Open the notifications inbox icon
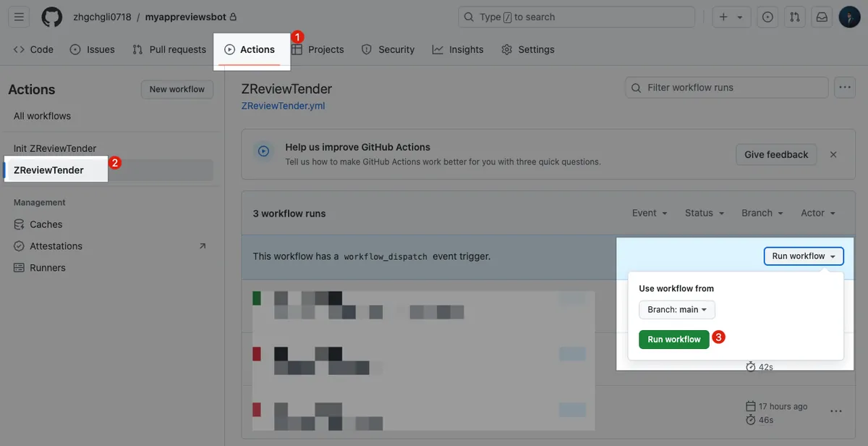 point(822,17)
